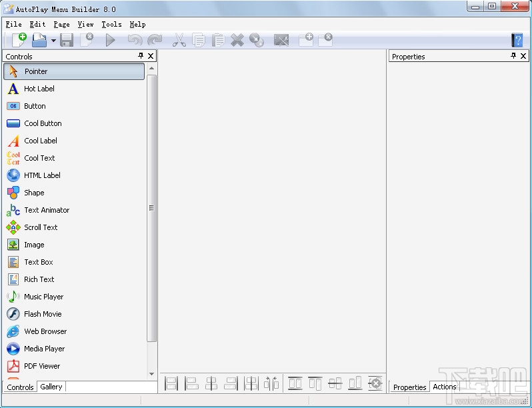The height and width of the screenshot is (408, 532).
Task: Click the remove page icon
Action: click(x=325, y=39)
